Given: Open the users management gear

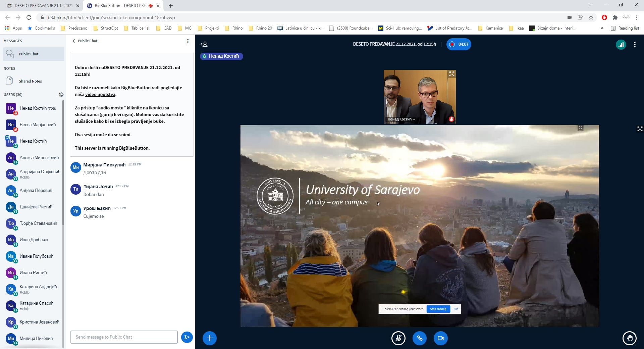Looking at the screenshot, I should point(61,95).
